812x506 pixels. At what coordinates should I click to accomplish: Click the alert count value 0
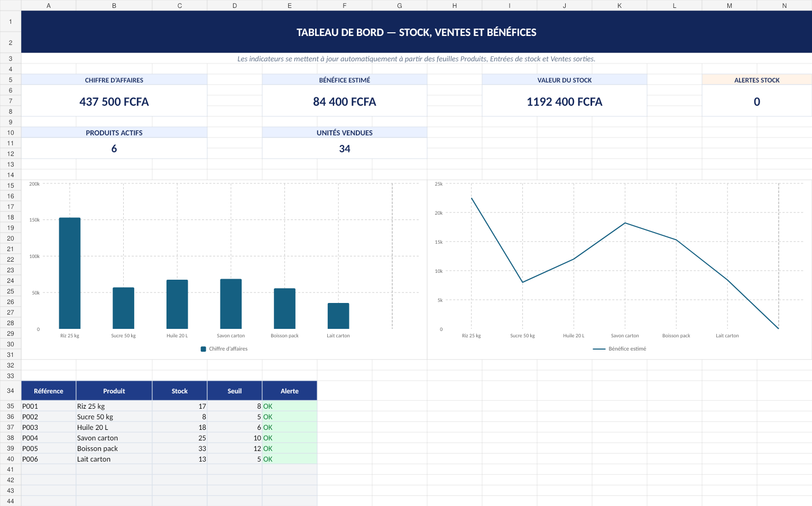tap(757, 102)
